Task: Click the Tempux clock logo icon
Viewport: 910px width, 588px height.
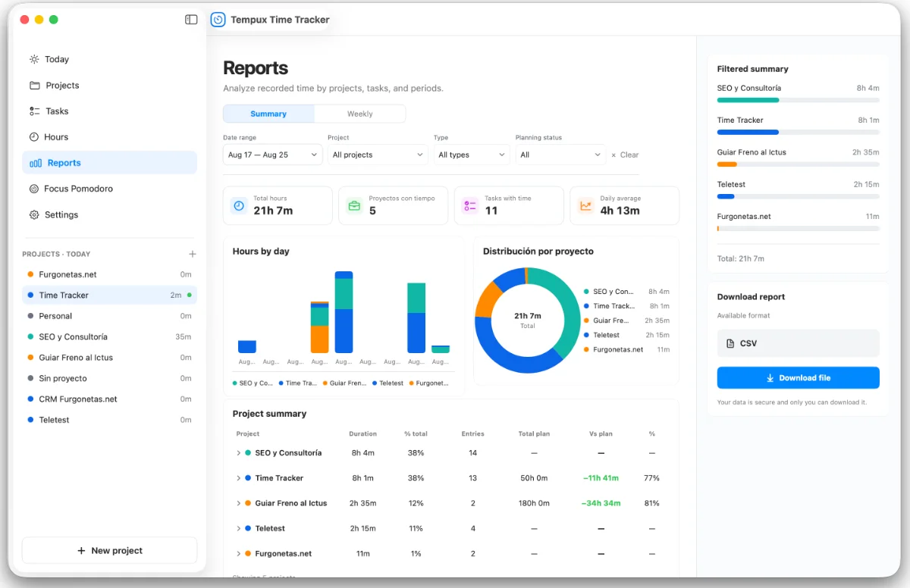Action: click(x=218, y=20)
